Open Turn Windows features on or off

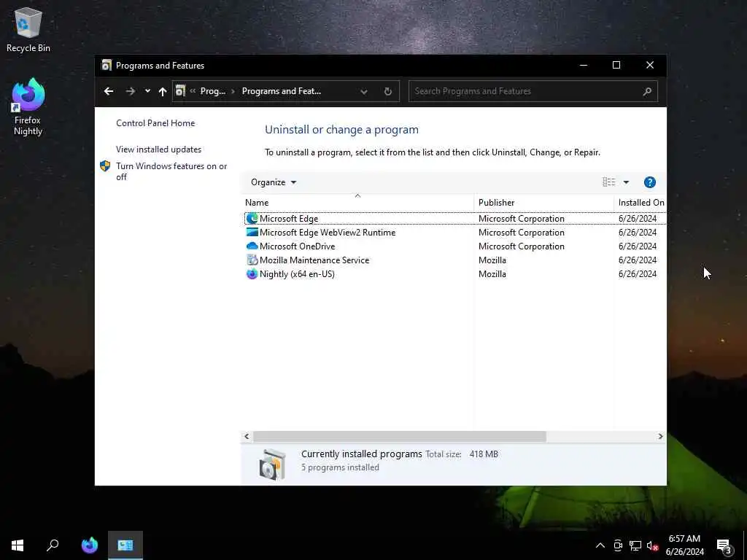tap(171, 171)
